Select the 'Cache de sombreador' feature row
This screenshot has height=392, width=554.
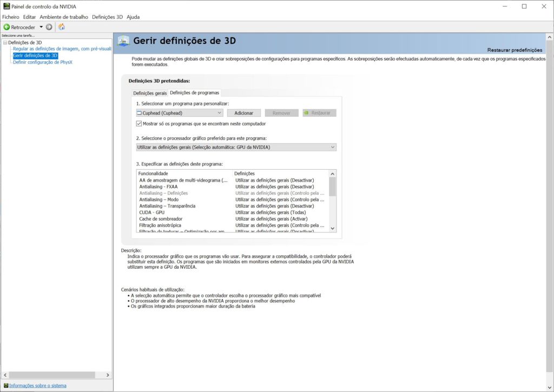point(233,218)
